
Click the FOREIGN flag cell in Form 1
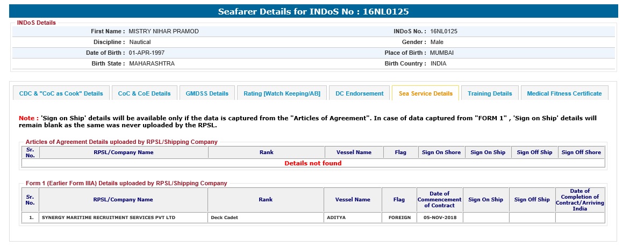[x=399, y=218]
